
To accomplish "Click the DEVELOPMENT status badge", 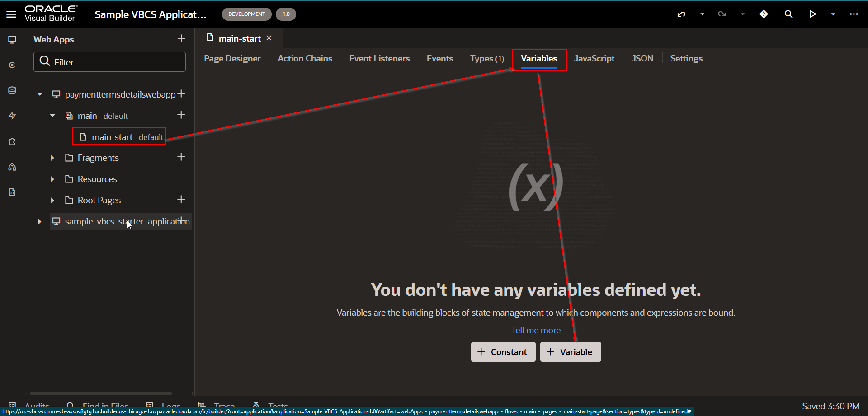I will tap(247, 14).
